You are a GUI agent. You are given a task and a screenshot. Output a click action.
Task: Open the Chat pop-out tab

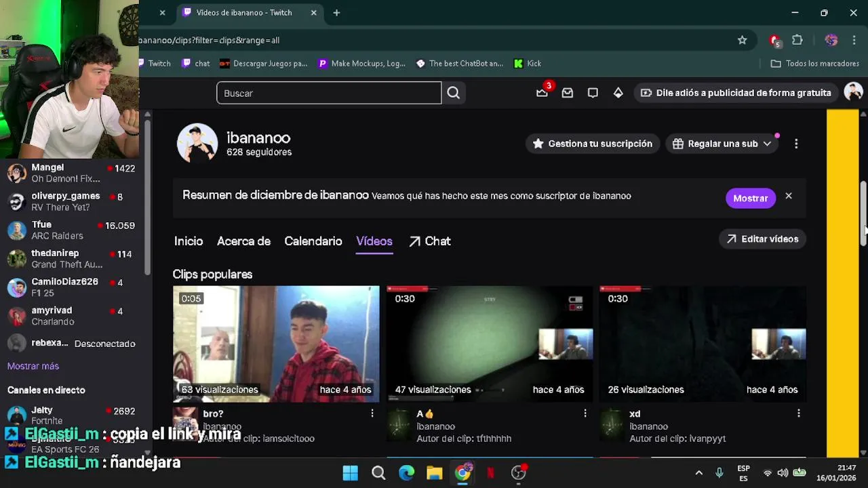click(430, 241)
